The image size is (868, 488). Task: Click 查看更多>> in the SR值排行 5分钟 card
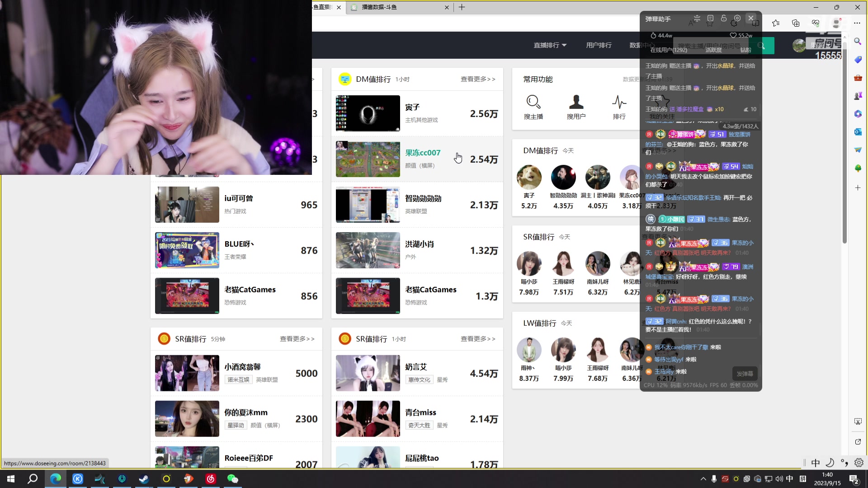click(297, 339)
